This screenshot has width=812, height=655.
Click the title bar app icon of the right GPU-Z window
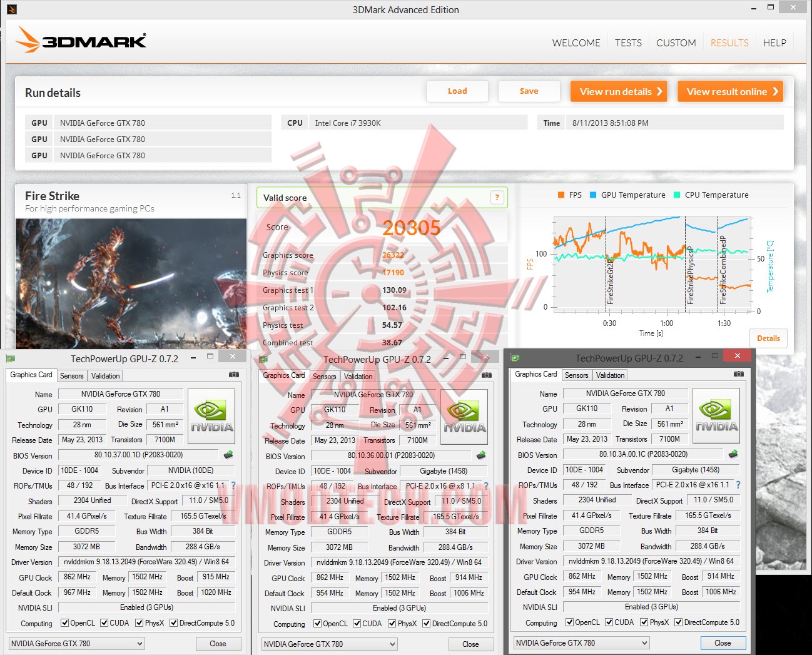[515, 358]
